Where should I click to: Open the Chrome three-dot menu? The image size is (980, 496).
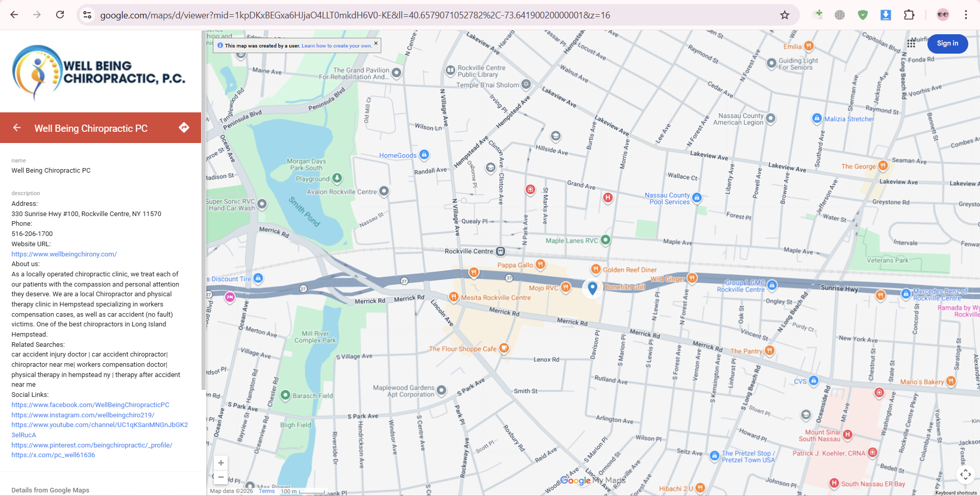pyautogui.click(x=966, y=15)
